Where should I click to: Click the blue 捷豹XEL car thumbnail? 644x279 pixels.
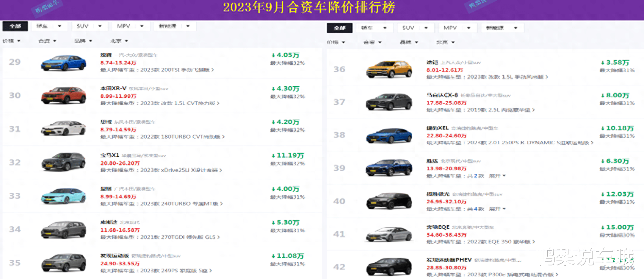[x=389, y=135]
